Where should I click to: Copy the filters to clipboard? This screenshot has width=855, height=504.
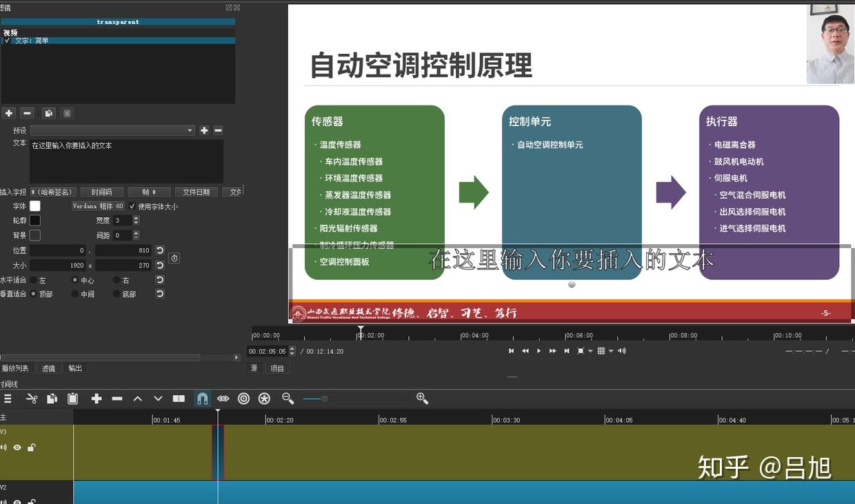click(x=48, y=113)
